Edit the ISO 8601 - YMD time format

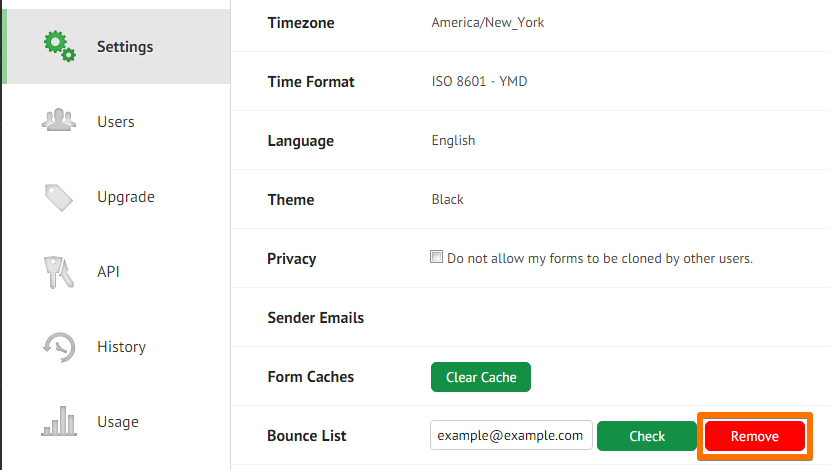point(479,81)
